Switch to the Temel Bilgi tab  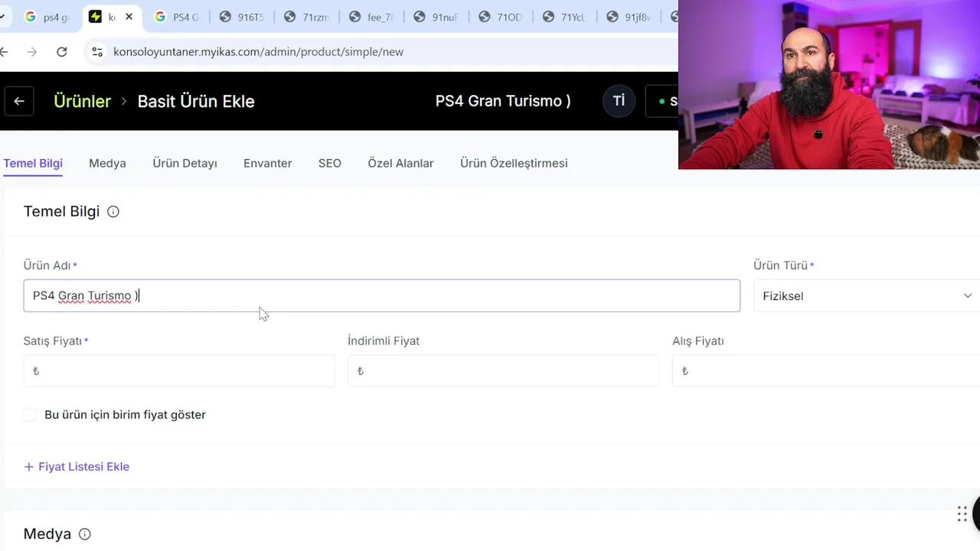[33, 163]
